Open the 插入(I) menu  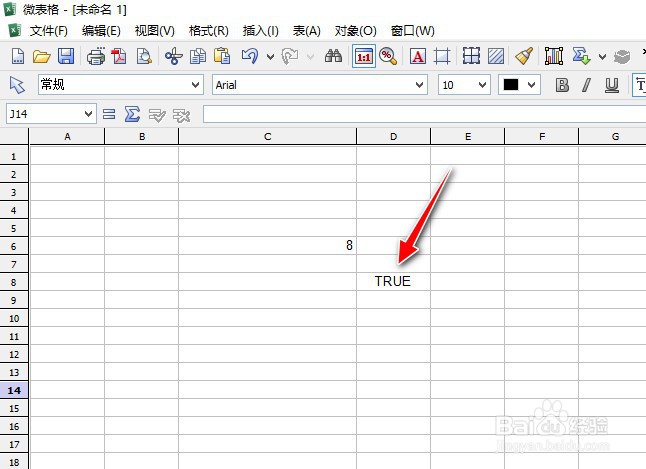click(260, 30)
